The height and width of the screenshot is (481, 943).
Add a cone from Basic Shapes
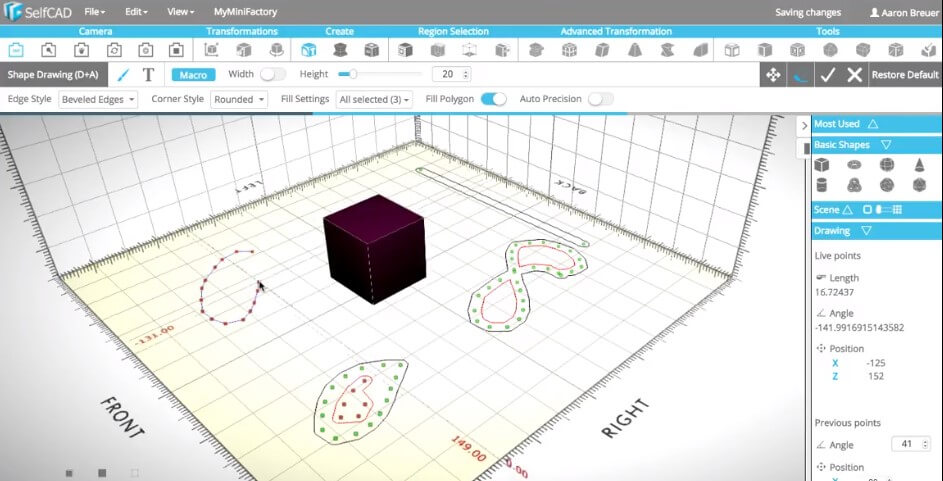pyautogui.click(x=918, y=164)
